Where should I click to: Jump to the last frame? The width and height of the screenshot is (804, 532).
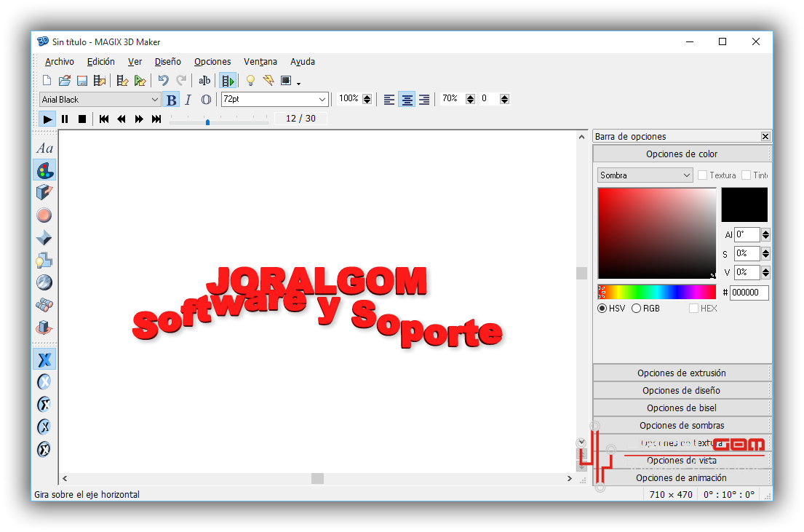[x=156, y=119]
